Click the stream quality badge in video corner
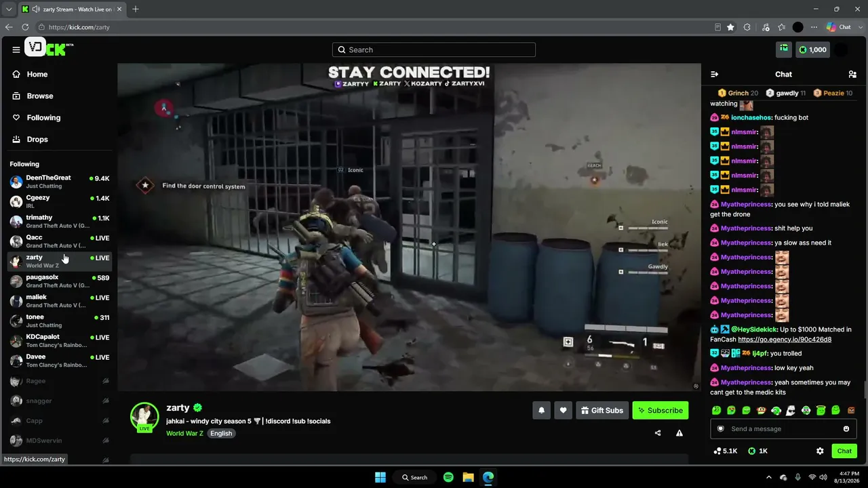 pyautogui.click(x=696, y=386)
